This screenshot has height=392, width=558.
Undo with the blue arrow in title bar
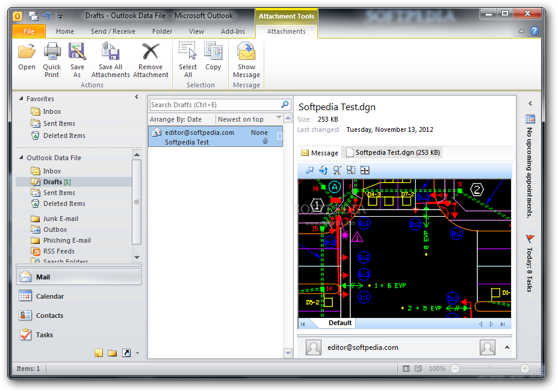tap(47, 16)
